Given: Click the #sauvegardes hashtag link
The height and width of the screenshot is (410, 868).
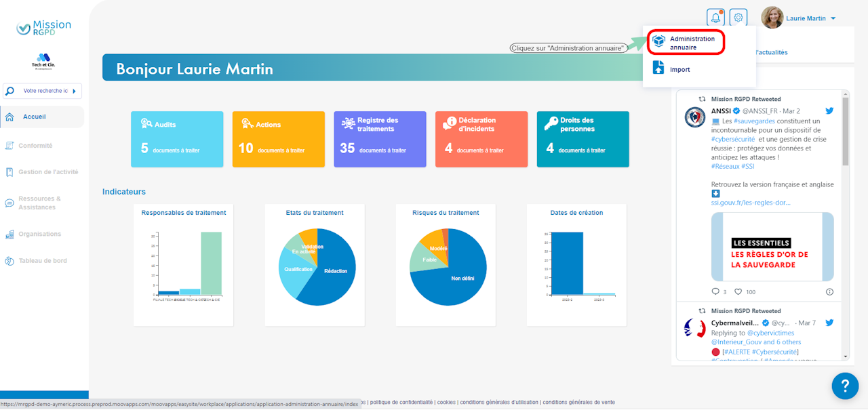Looking at the screenshot, I should (755, 120).
